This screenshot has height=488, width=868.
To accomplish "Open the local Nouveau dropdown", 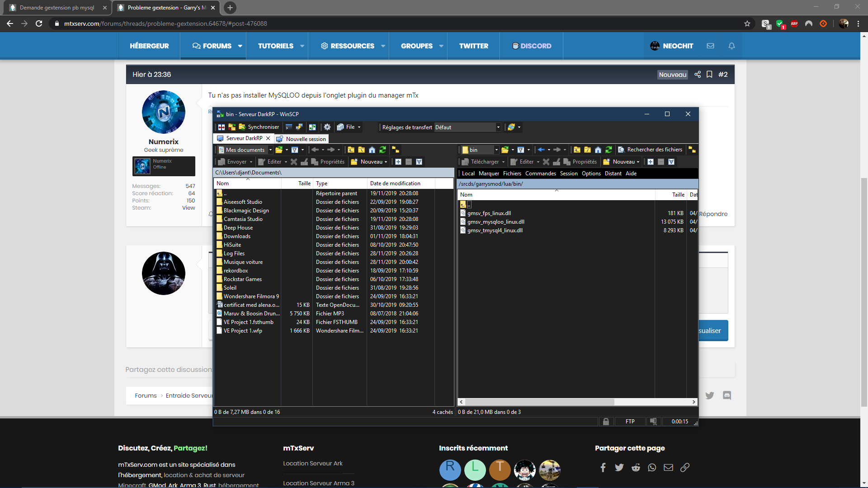I will click(x=369, y=162).
